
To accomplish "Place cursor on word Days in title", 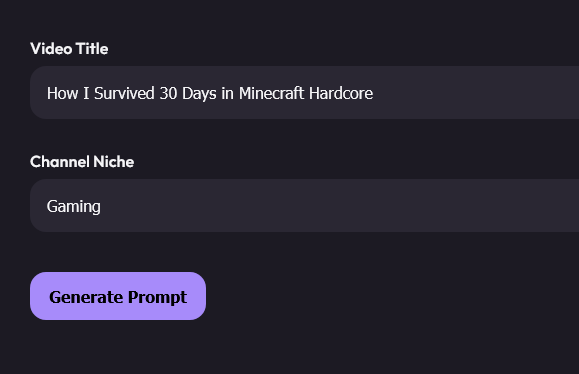I will pyautogui.click(x=199, y=94).
